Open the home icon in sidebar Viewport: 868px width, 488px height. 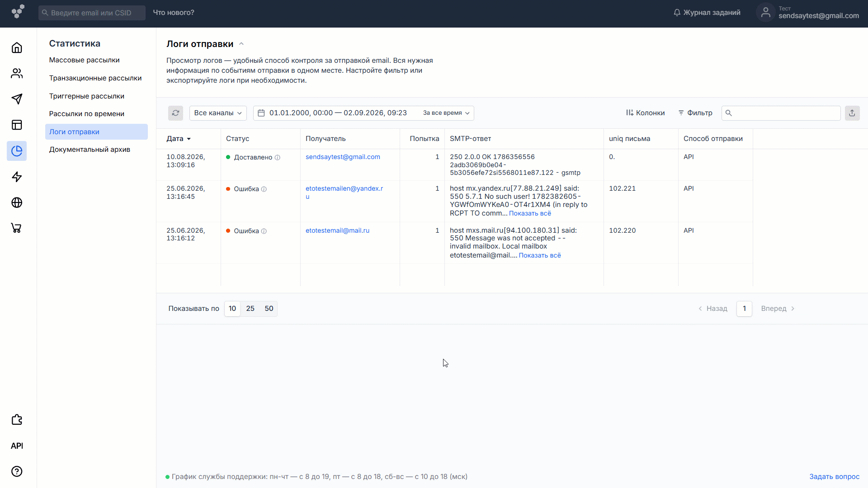pos(17,47)
